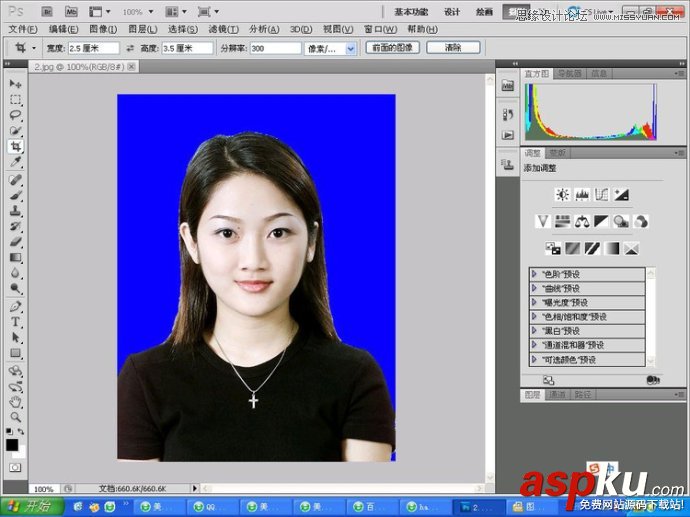This screenshot has height=517, width=690.
Task: Select the Brush tool
Action: pyautogui.click(x=15, y=195)
